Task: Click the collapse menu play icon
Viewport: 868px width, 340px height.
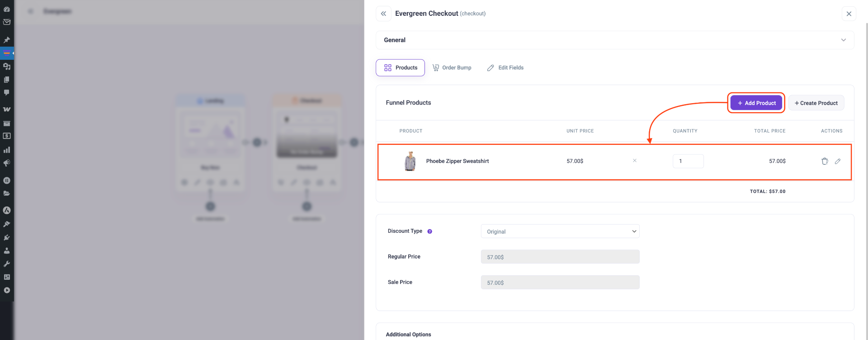Action: click(7, 290)
